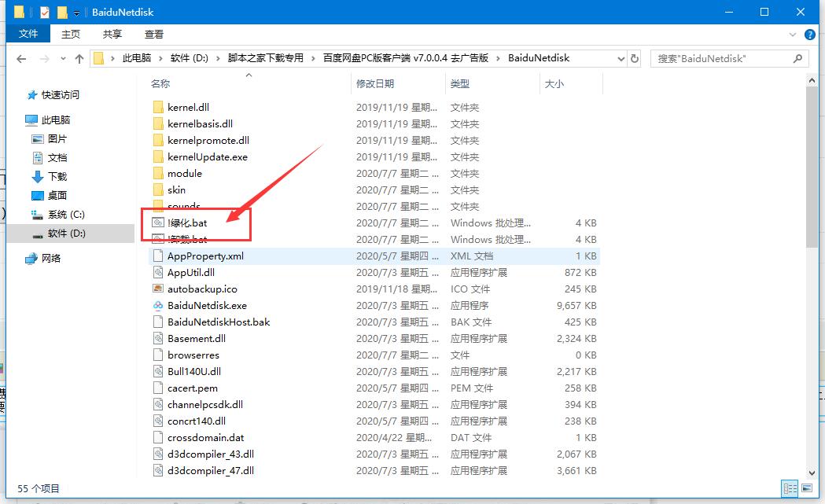
Task: Open the help question mark icon
Action: point(810,35)
